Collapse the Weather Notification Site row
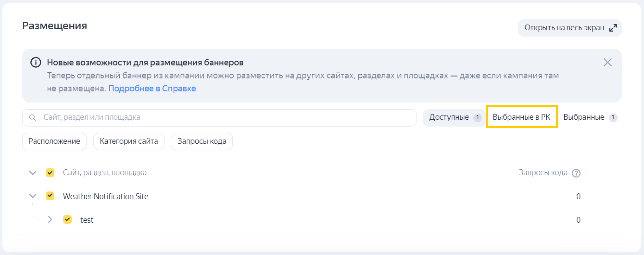Image resolution: width=644 pixels, height=255 pixels. click(x=33, y=196)
